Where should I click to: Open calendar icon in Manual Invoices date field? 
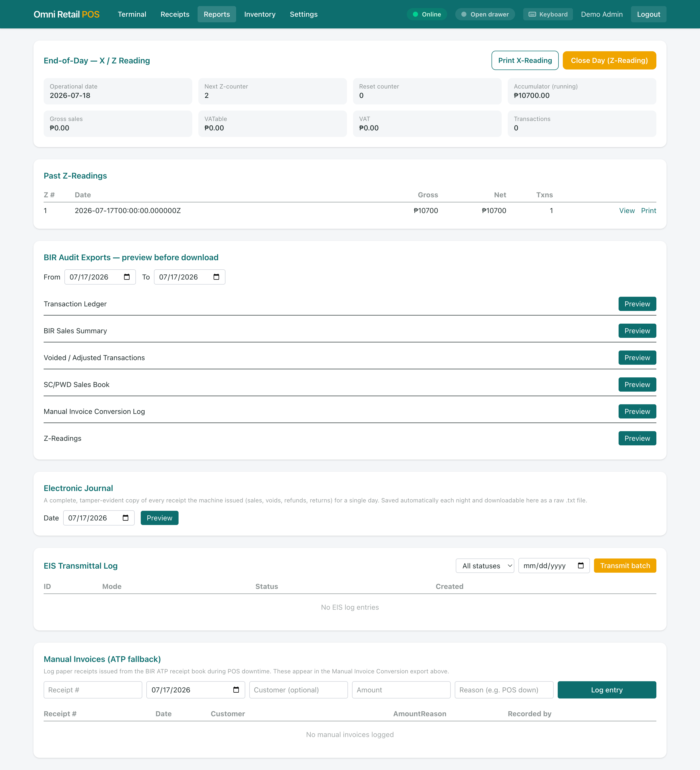click(236, 690)
